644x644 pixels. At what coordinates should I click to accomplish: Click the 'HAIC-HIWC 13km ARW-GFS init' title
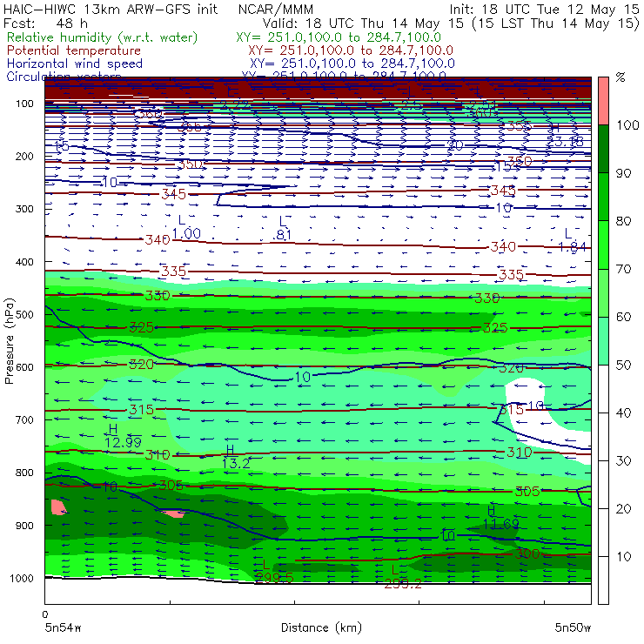tap(111, 10)
